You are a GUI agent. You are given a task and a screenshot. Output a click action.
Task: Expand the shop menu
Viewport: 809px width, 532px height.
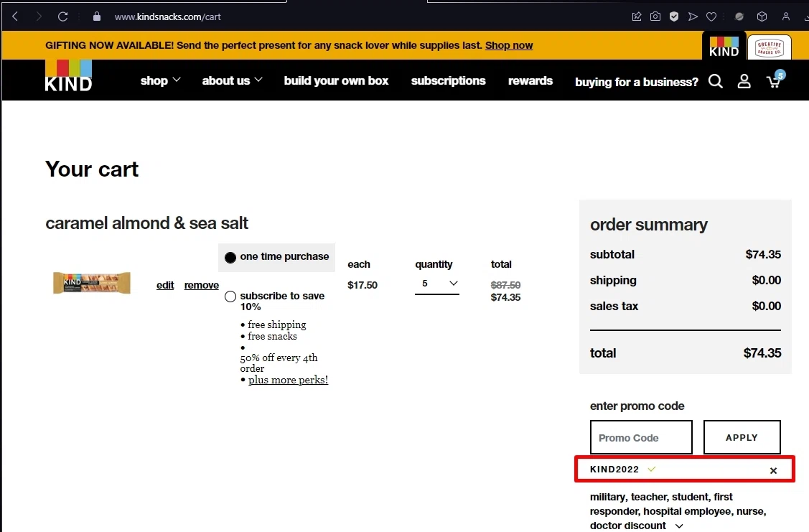click(161, 80)
